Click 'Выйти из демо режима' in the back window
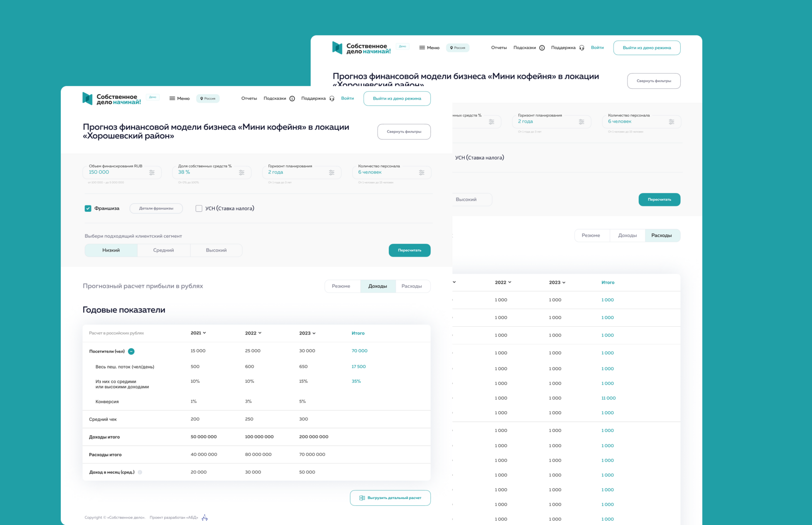The image size is (812, 525). (x=647, y=48)
